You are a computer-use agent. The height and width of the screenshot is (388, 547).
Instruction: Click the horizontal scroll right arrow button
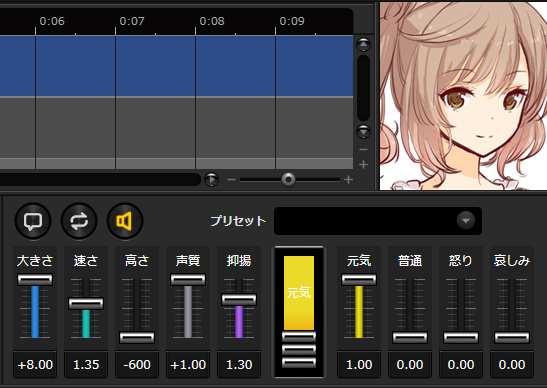pyautogui.click(x=211, y=180)
